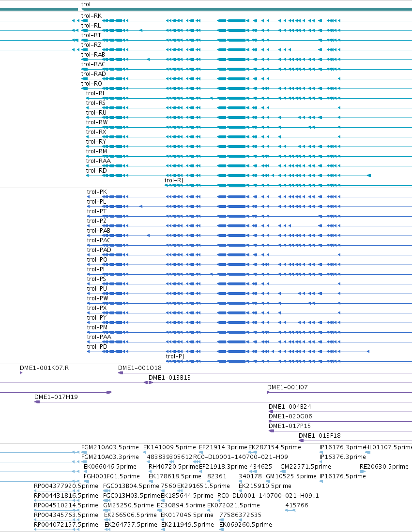Select trol-PK protein label
The width and height of the screenshot is (412, 532).
pyautogui.click(x=97, y=192)
